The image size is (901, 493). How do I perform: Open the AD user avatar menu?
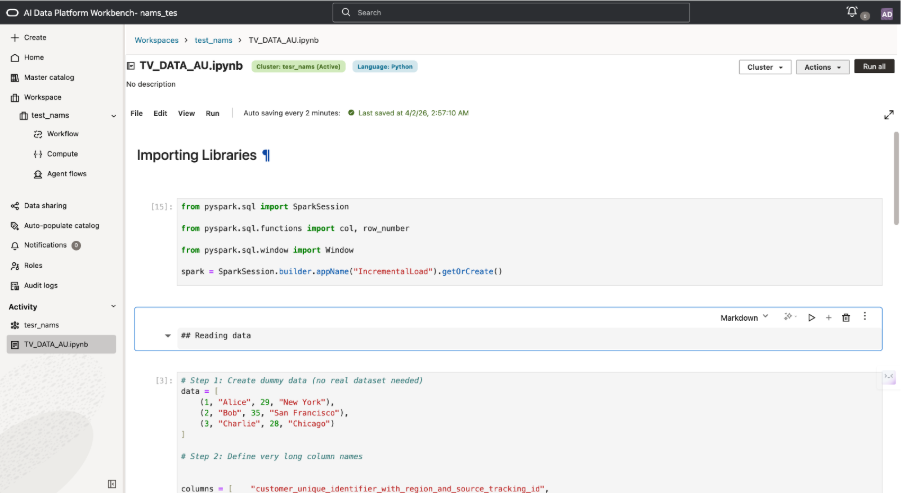click(886, 13)
